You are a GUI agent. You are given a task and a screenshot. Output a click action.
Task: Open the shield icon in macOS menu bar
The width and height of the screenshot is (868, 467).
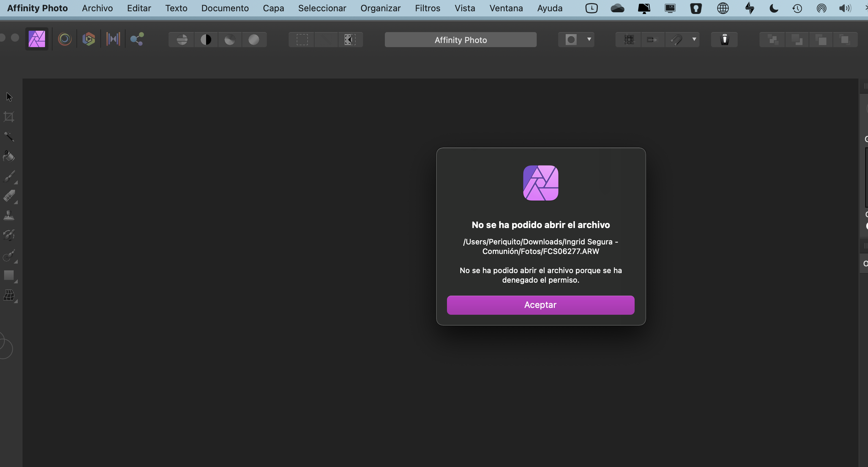coord(696,8)
